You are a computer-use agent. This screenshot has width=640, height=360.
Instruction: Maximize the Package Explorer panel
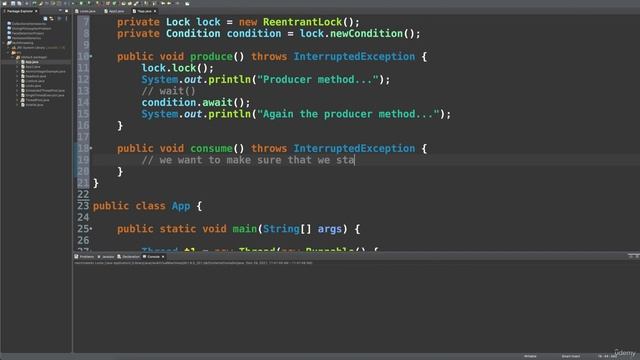67,11
